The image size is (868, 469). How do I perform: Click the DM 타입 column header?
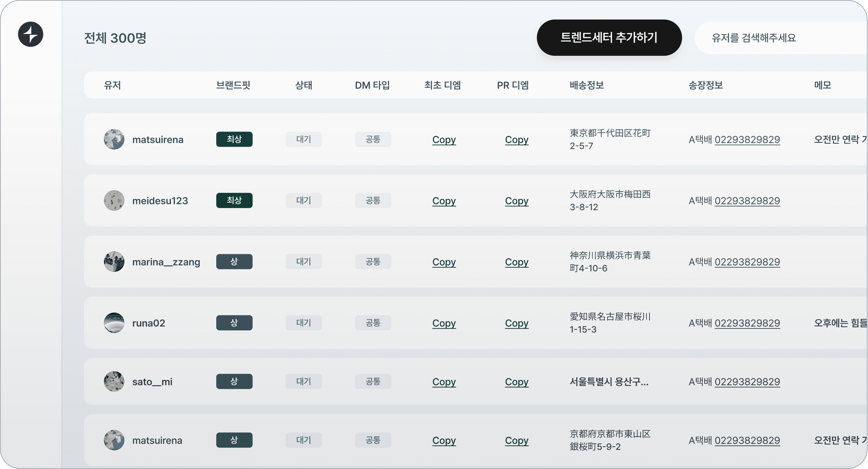click(x=372, y=85)
